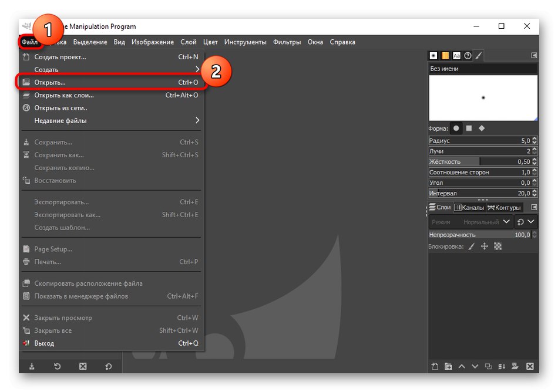Open the Окна menu
This screenshot has width=558, height=392.
click(x=315, y=42)
